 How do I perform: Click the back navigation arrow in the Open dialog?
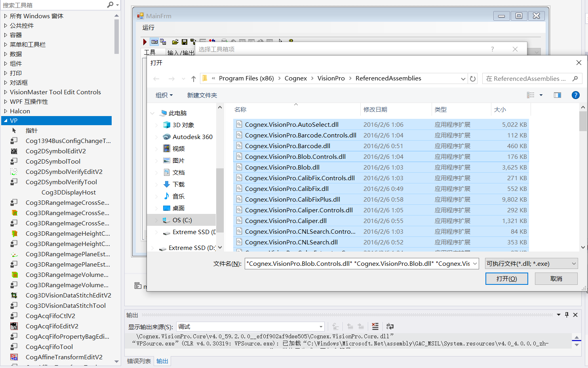[x=156, y=78]
